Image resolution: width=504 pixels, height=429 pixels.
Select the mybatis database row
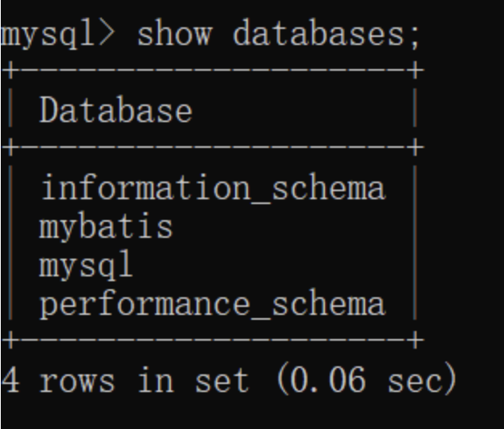[x=106, y=227]
